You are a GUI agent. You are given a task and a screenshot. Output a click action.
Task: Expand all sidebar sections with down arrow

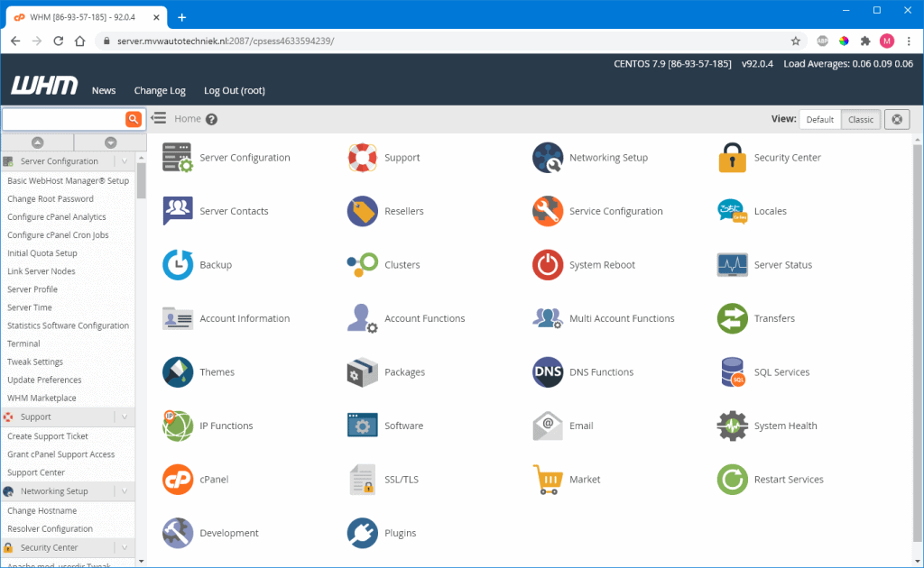110,142
